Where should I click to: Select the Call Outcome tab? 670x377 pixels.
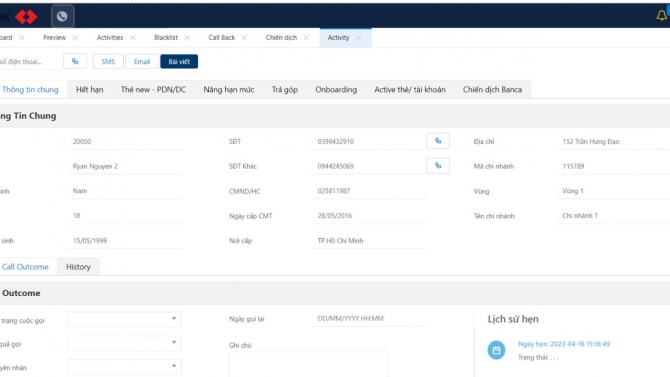pos(25,267)
